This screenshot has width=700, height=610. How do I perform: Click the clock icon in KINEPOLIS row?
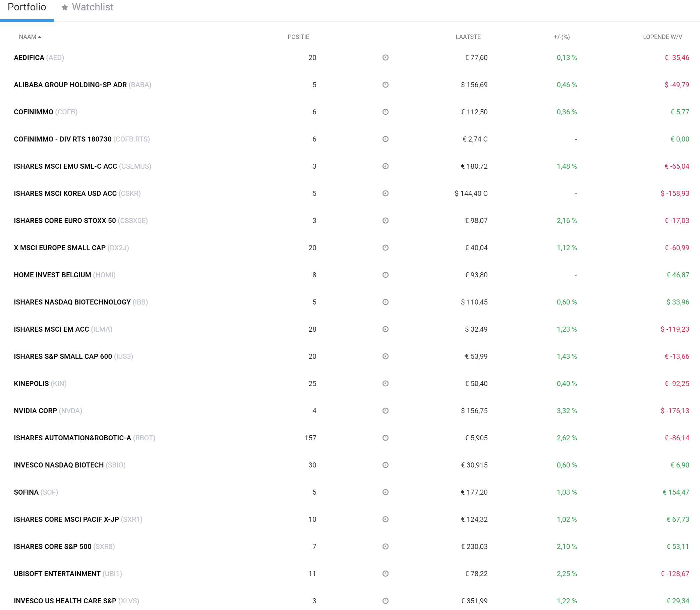point(385,384)
